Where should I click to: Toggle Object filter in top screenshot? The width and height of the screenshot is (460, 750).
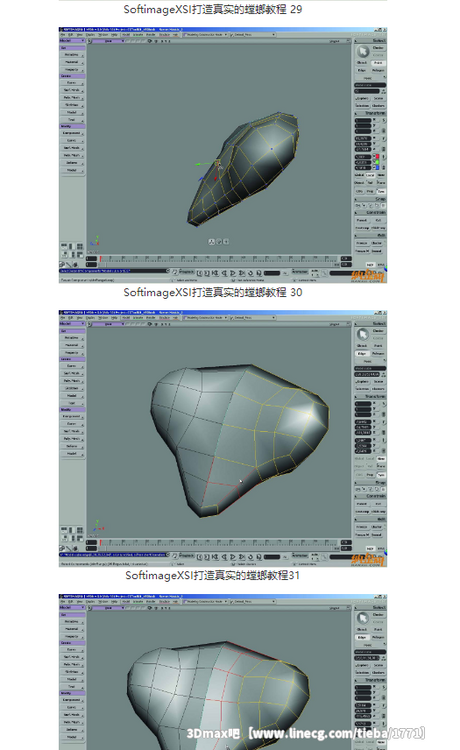(362, 63)
